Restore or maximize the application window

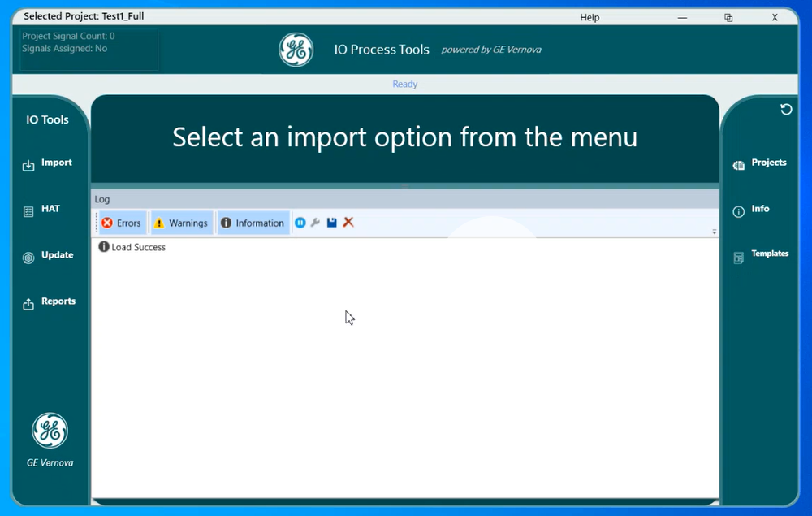[x=728, y=18]
